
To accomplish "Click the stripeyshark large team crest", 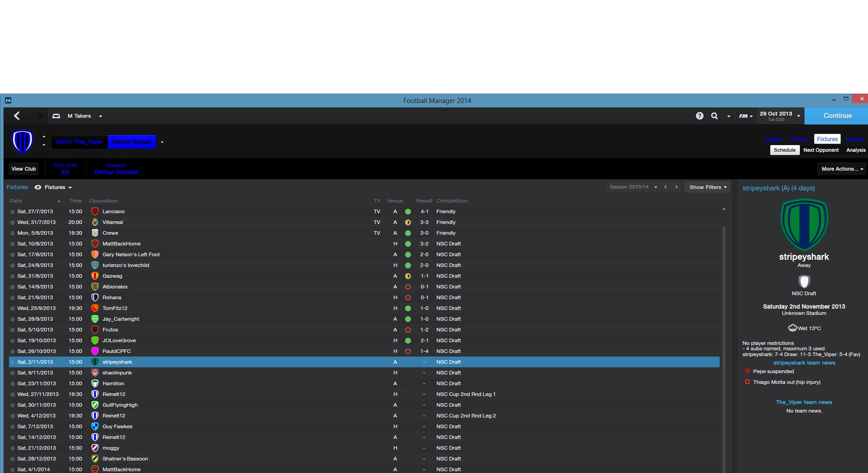I will 804,224.
